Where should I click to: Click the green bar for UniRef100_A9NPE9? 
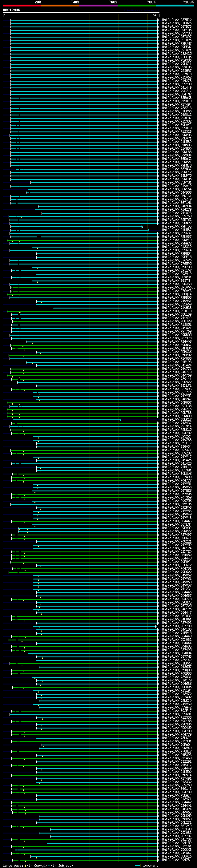[x=83, y=240]
